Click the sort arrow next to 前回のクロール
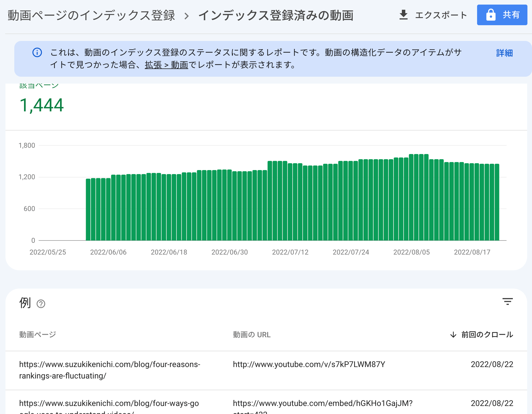This screenshot has width=532, height=414. (453, 334)
